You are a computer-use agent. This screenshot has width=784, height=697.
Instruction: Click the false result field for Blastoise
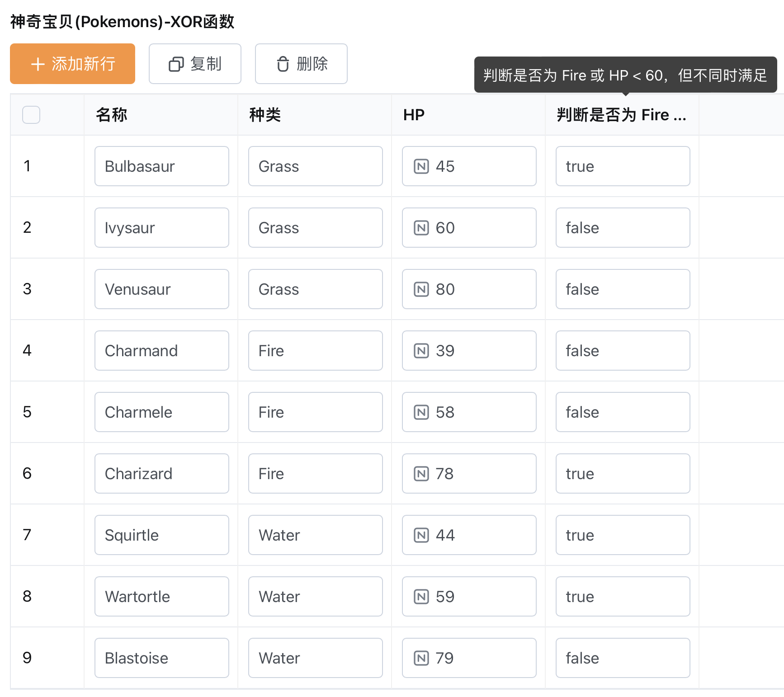623,658
